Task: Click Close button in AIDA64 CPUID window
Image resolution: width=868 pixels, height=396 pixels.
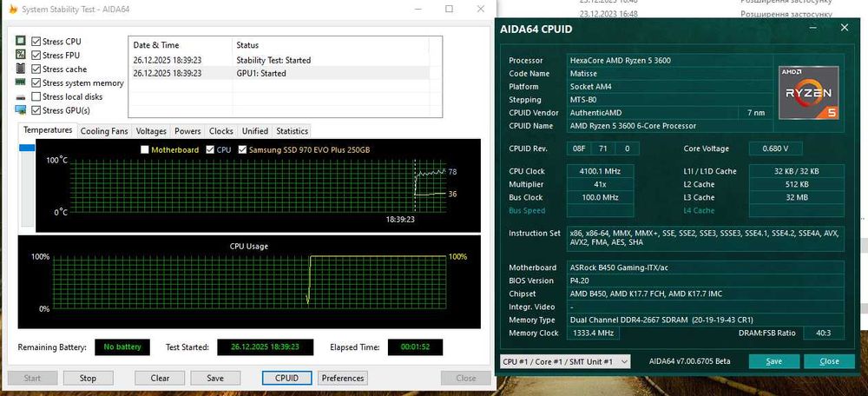Action: (x=829, y=361)
